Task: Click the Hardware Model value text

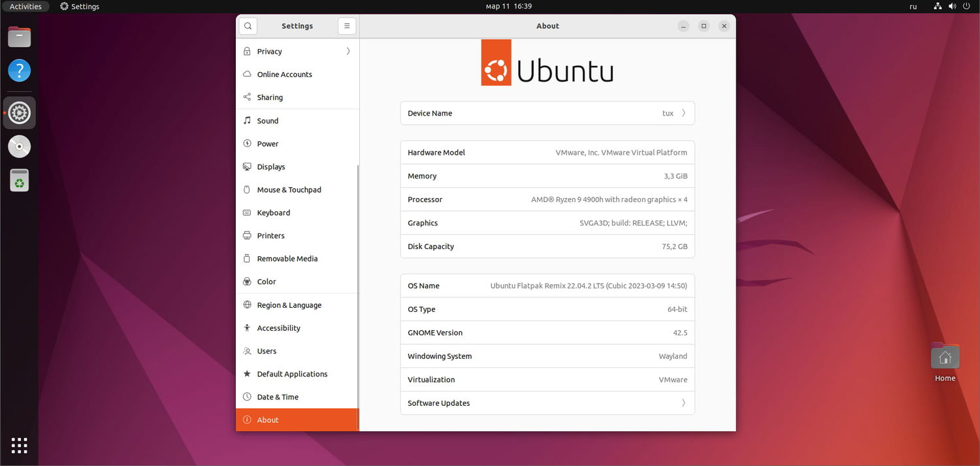Action: [x=621, y=152]
